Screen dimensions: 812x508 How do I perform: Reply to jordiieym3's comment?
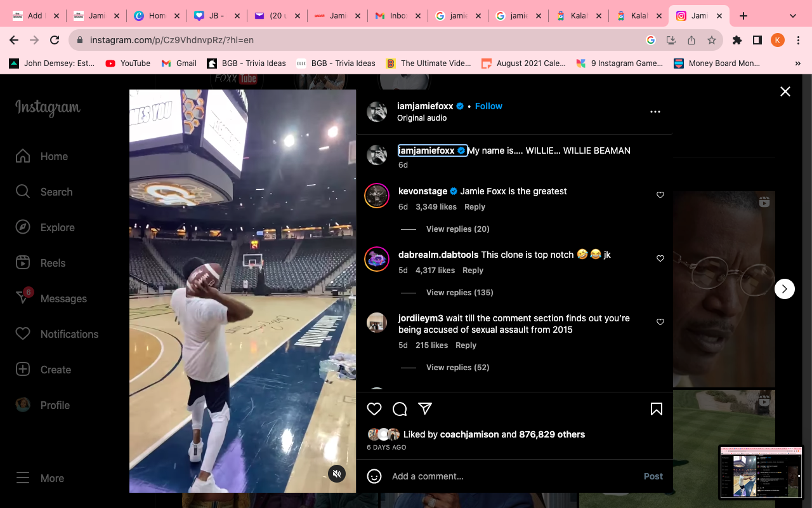[x=466, y=345]
